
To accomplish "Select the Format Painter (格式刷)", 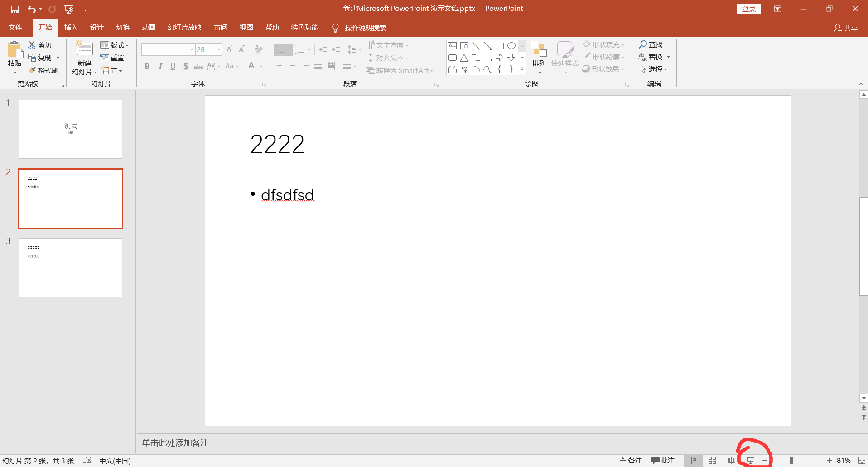I will (x=43, y=70).
